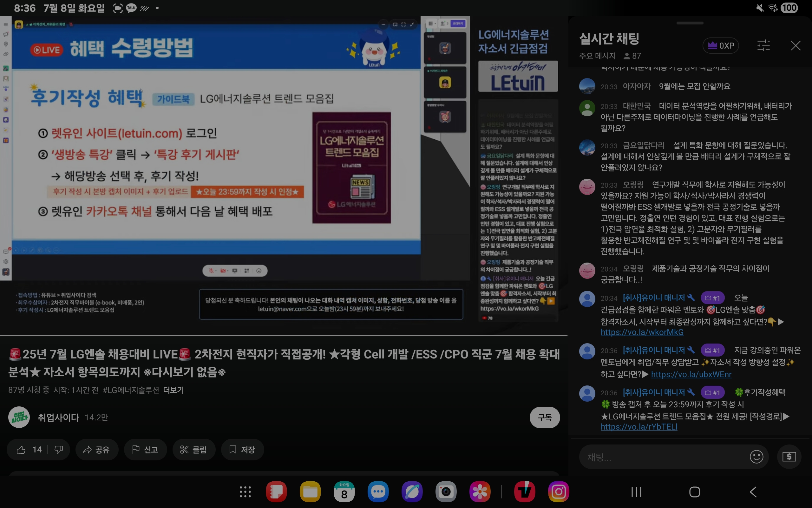Open the #LG에너지솔루션 hashtag
Screen dimensions: 812x508
pos(131,390)
